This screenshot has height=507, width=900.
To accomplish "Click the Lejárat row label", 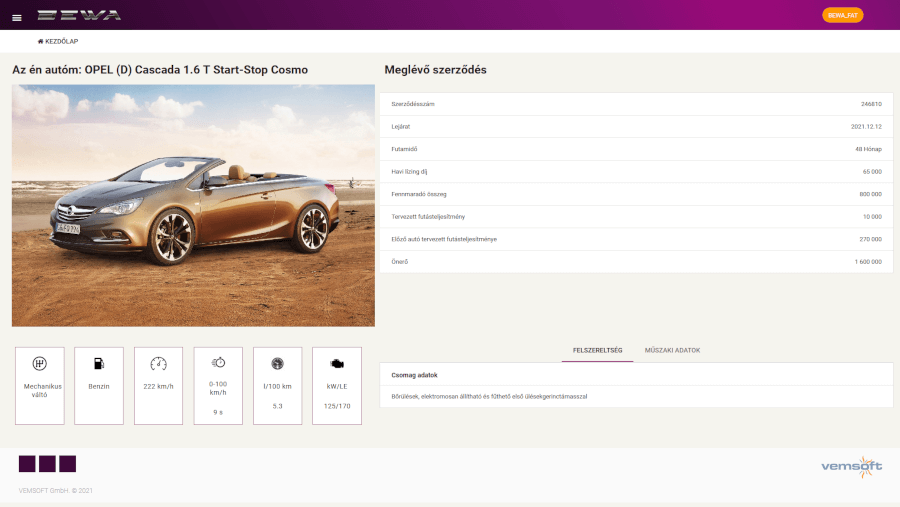I will [x=401, y=126].
